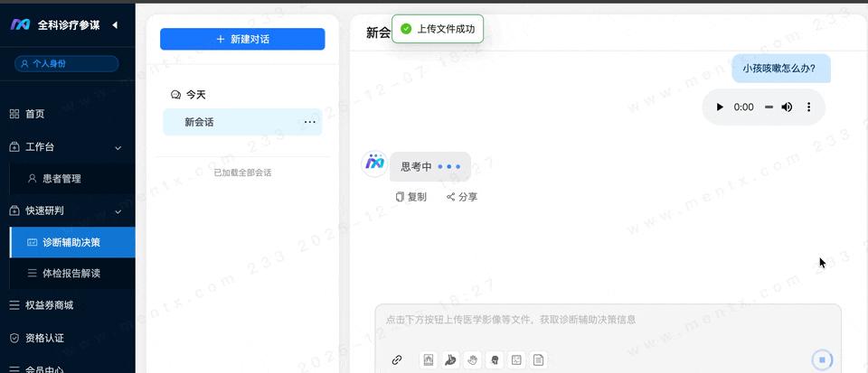
Task: Click the 思考中 thinking bubble
Action: pyautogui.click(x=430, y=166)
